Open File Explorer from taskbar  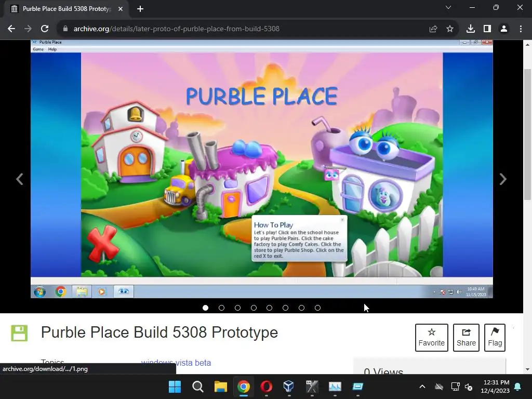(220, 387)
